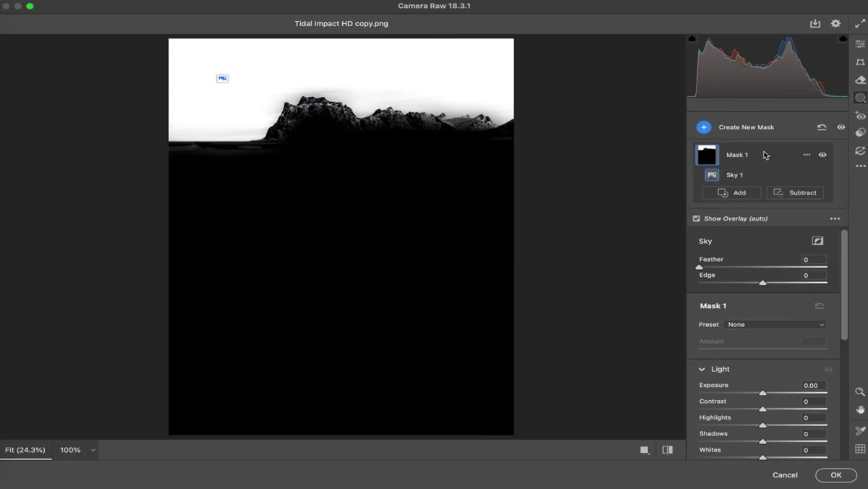Select Fit (24.3%) zoom option
This screenshot has width=868, height=489.
(25, 450)
